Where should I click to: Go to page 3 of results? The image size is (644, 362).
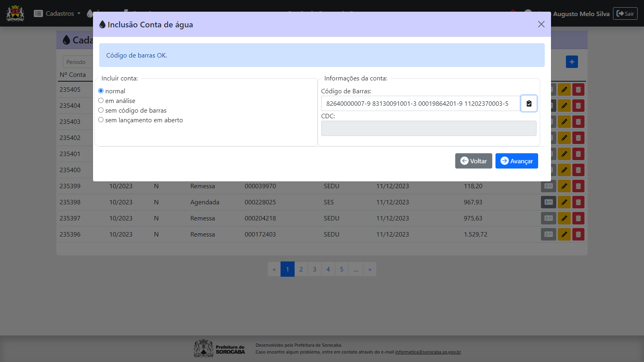314,269
